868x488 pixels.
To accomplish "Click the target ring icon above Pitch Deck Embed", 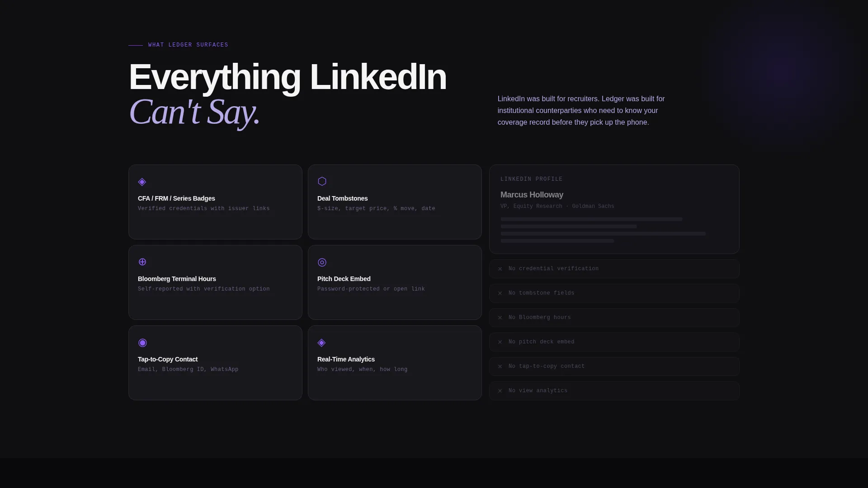I will pos(322,263).
